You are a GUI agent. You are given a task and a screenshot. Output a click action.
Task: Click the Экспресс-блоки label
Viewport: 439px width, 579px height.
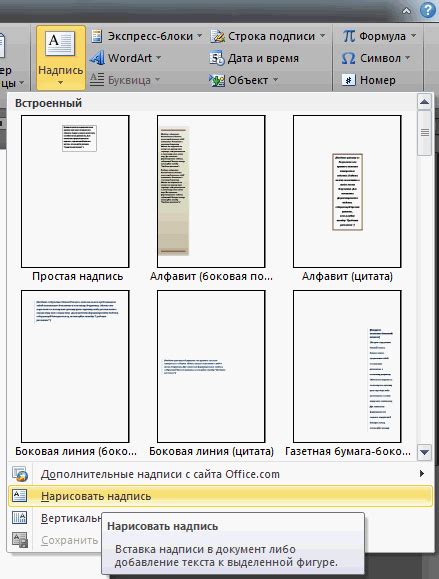150,36
